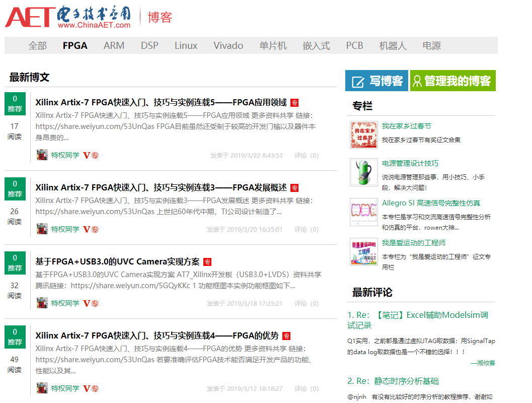Open 我在家乡过春节 column thumbnail
The width and height of the screenshot is (532, 403).
364,135
